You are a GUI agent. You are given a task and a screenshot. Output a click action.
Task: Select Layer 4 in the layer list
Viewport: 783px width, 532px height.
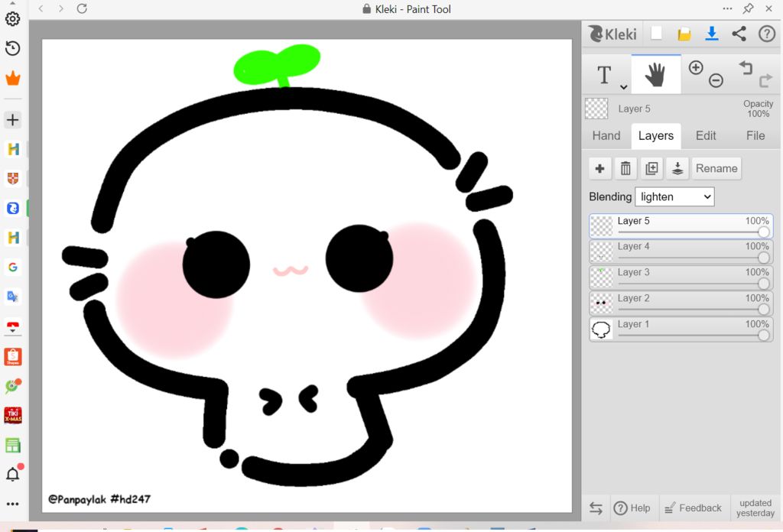coord(681,251)
